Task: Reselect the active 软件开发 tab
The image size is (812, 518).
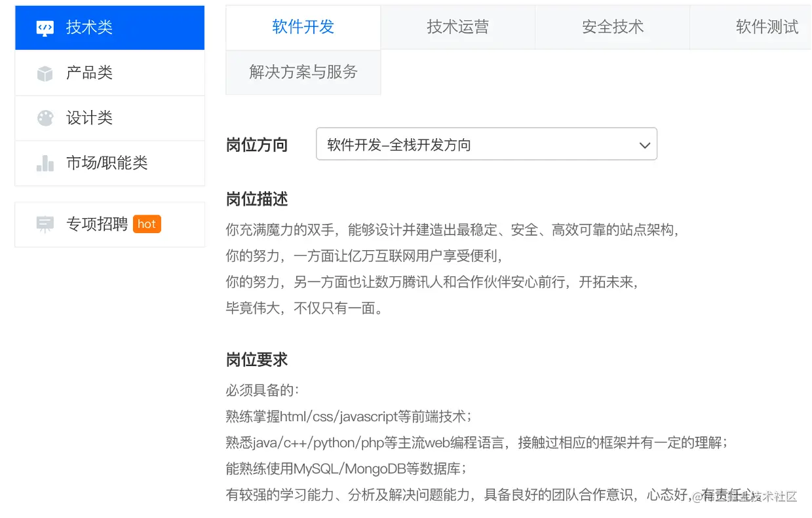Action: pos(303,27)
